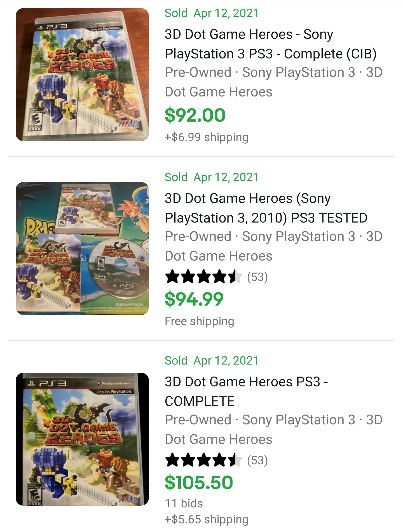Click the star rating on the $105.50 listing
The width and height of the screenshot is (403, 532).
(203, 460)
